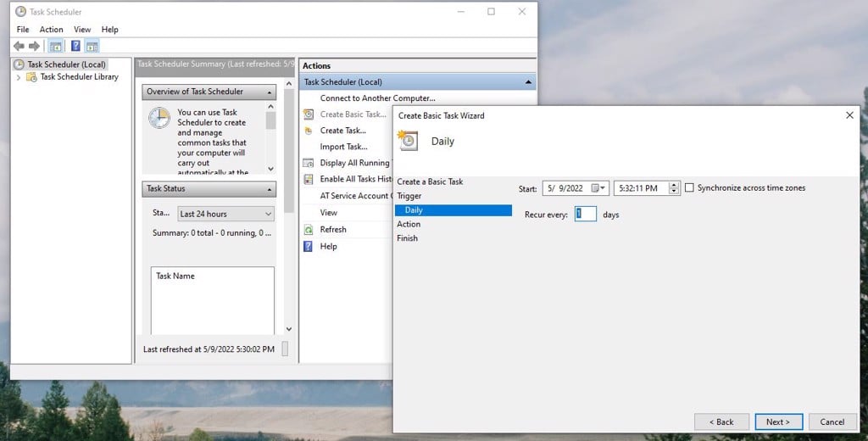Open the Start date calendar dropdown
The width and height of the screenshot is (868, 441).
pyautogui.click(x=598, y=188)
